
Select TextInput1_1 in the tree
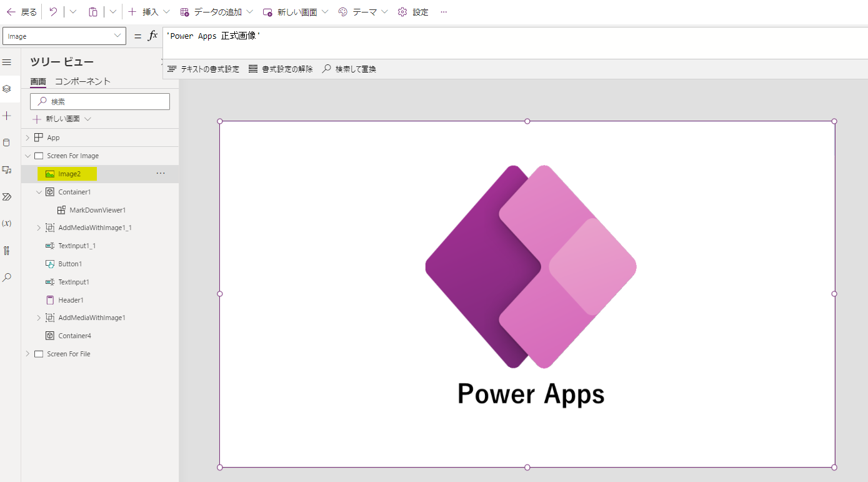(x=77, y=246)
